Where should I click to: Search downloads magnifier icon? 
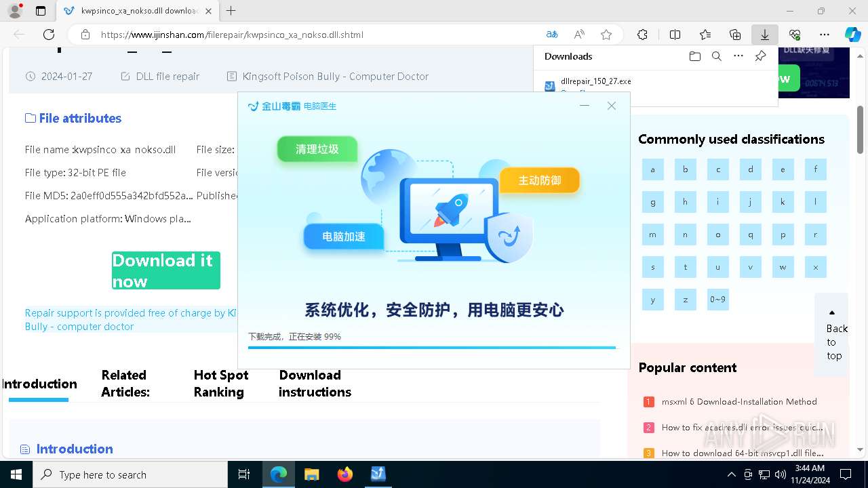[x=717, y=56]
